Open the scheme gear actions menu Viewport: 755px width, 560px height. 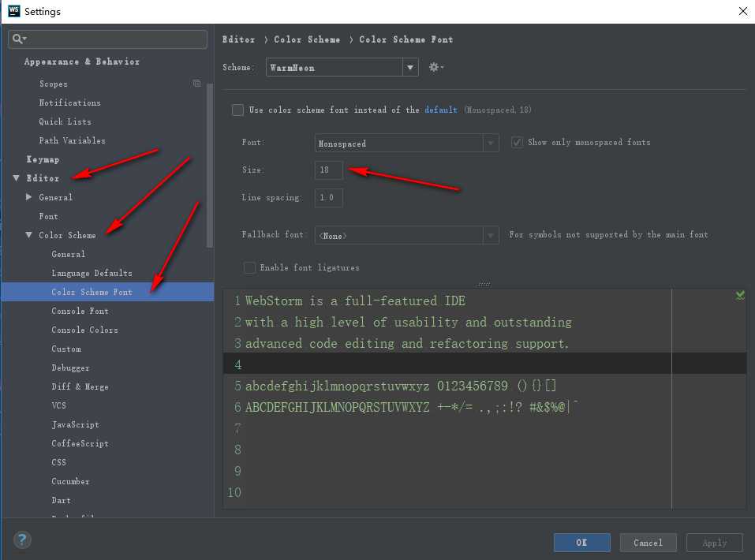(435, 67)
